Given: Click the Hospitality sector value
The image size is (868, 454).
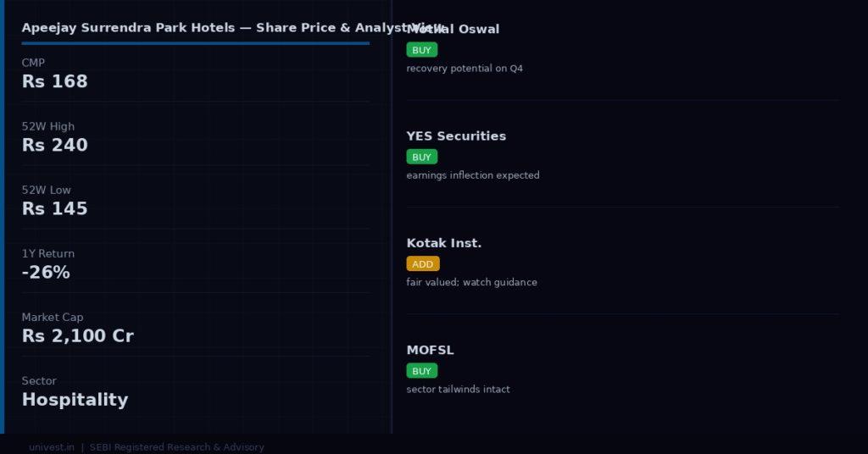Looking at the screenshot, I should tap(75, 399).
